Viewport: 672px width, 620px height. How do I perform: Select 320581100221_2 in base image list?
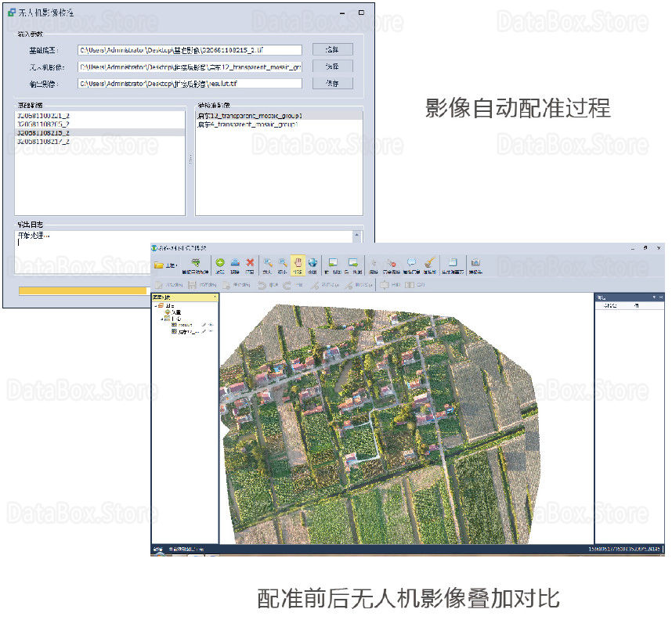99,116
